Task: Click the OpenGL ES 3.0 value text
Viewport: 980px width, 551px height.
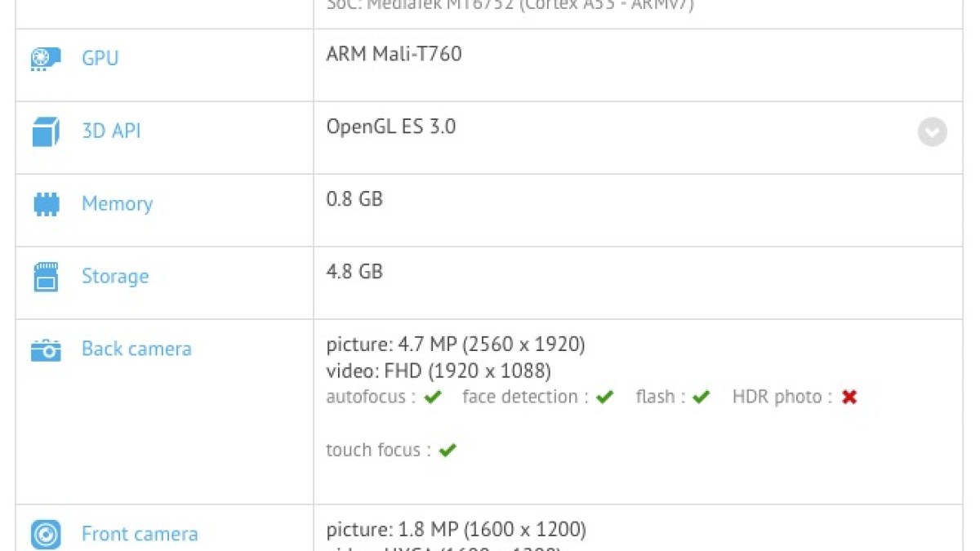Action: [x=390, y=127]
